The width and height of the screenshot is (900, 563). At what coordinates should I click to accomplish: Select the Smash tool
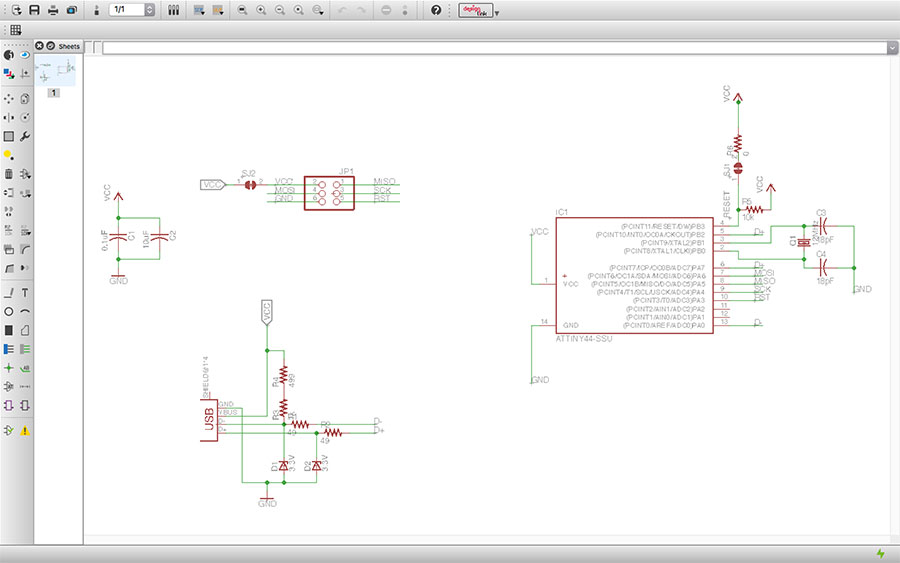pyautogui.click(x=9, y=249)
